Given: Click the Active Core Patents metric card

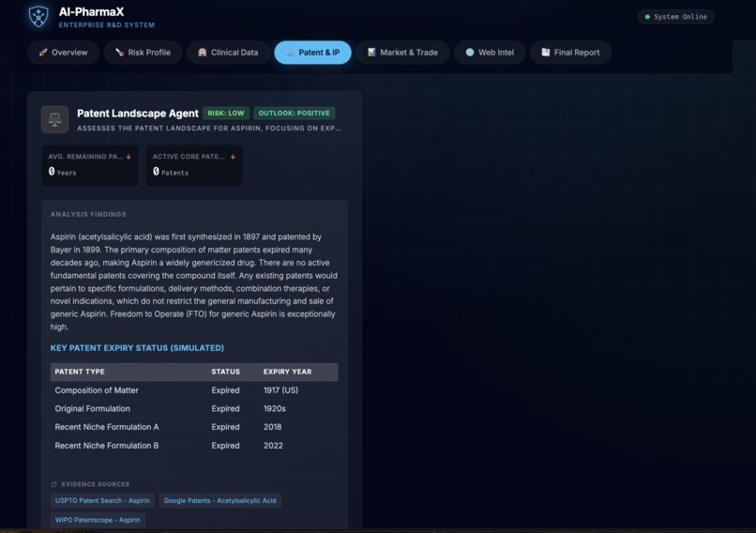Looking at the screenshot, I should coord(194,165).
